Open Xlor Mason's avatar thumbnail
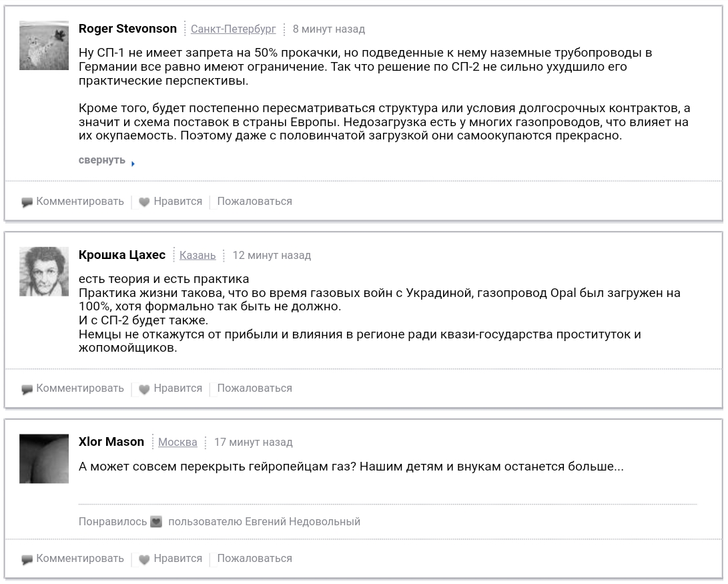728x584 pixels. tap(44, 459)
